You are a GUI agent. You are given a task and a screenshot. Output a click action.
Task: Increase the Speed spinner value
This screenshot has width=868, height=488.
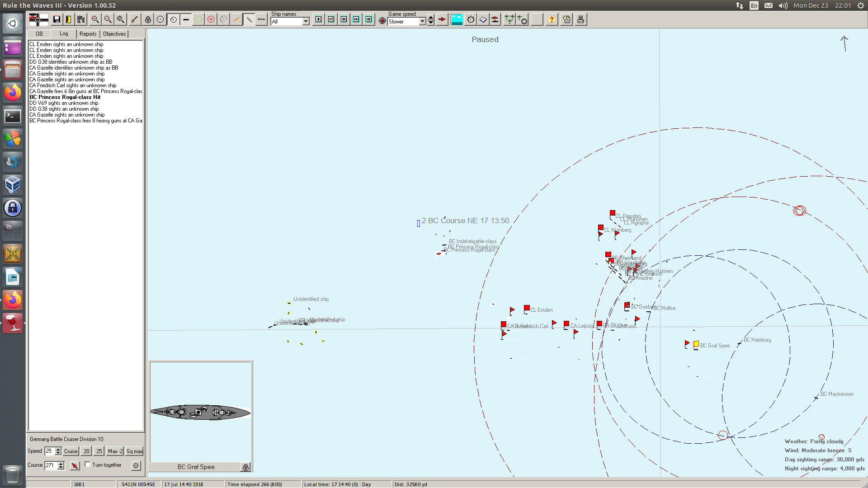pyautogui.click(x=58, y=449)
